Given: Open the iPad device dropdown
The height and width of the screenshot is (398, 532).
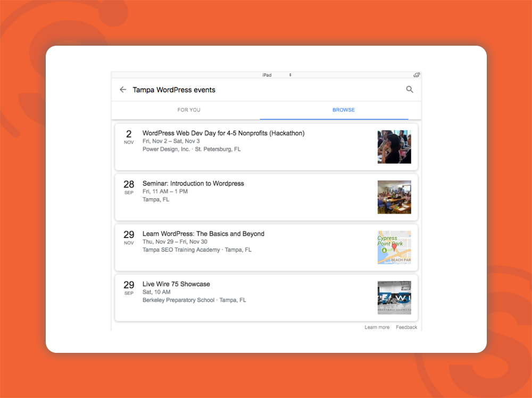Looking at the screenshot, I should [277, 75].
